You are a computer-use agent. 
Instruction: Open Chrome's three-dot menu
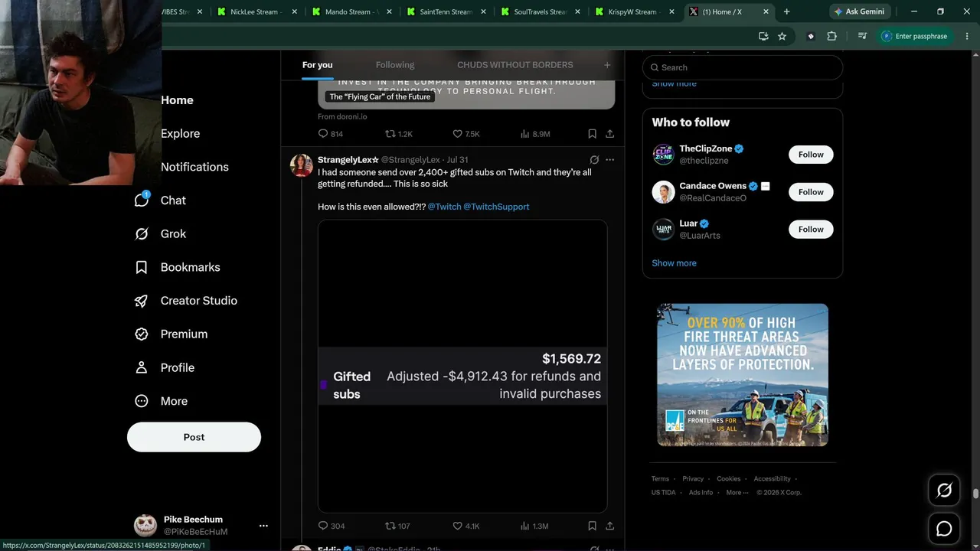pyautogui.click(x=966, y=36)
